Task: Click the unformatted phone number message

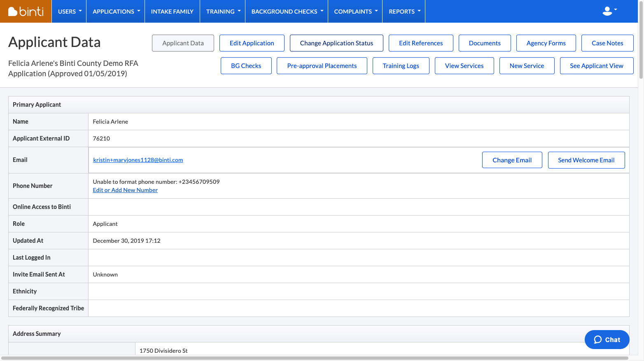Action: click(x=156, y=182)
